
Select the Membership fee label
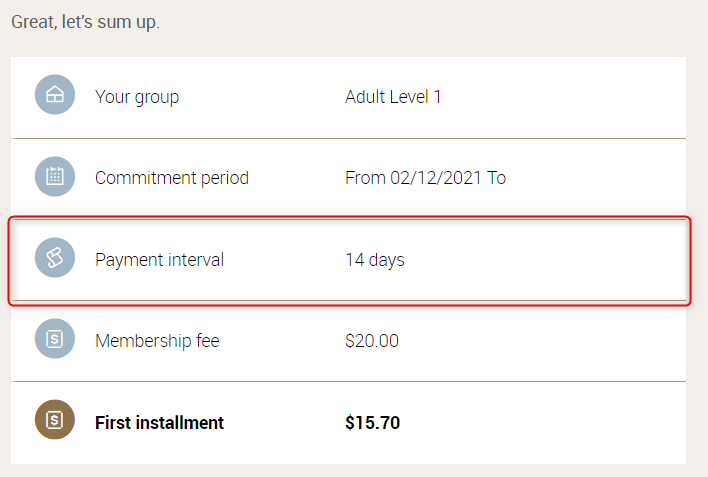[157, 341]
